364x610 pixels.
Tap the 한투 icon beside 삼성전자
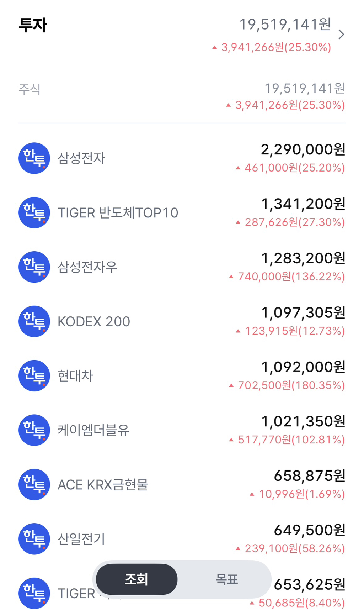(34, 158)
